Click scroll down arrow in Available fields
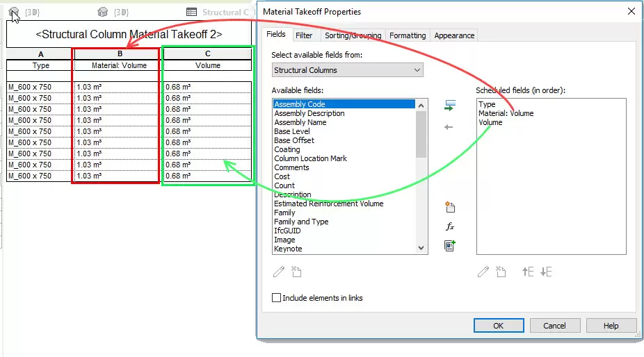 [421, 248]
